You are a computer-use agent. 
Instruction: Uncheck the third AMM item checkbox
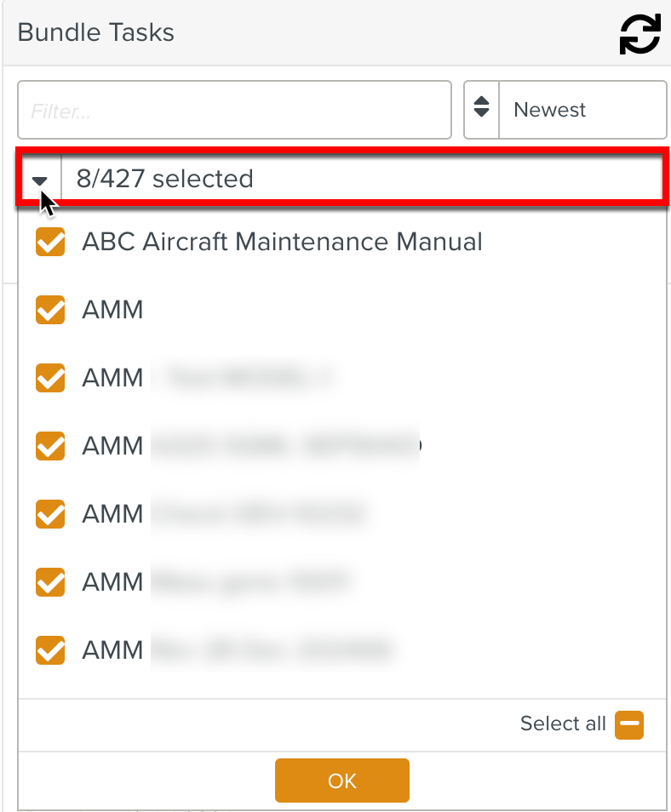tap(50, 378)
